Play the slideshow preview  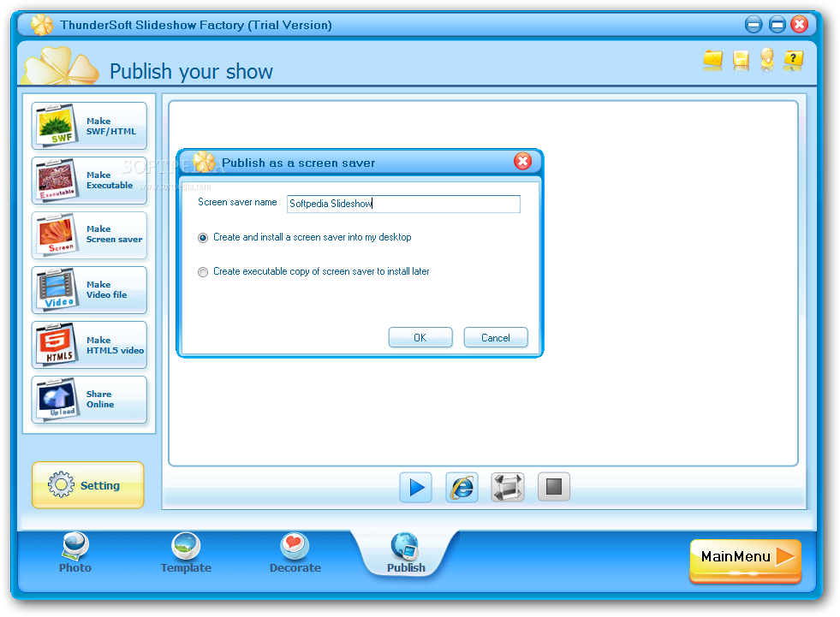(x=415, y=488)
